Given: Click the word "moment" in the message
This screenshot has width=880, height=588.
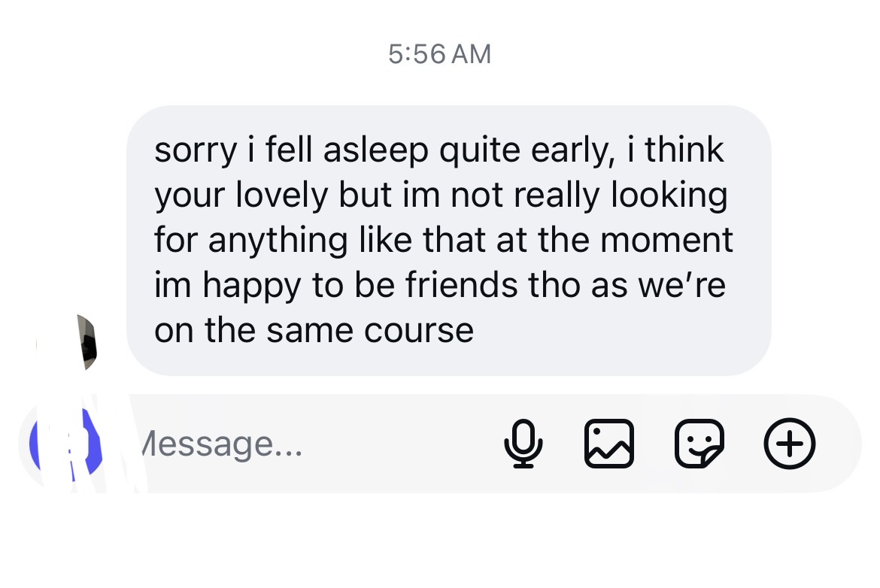Looking at the screenshot, I should [x=673, y=241].
